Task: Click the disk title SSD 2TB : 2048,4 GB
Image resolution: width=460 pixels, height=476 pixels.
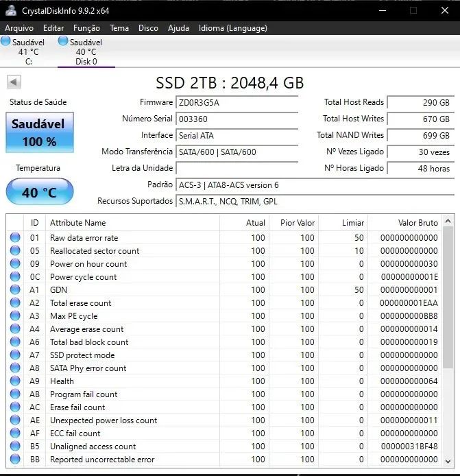Action: pos(230,82)
